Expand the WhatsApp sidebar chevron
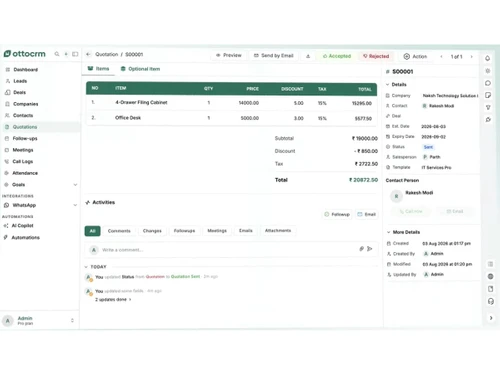 75,205
